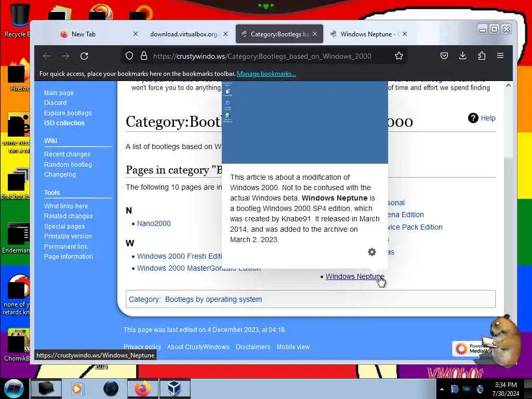532x399 pixels.
Task: Open the Changelog link
Action: point(60,175)
